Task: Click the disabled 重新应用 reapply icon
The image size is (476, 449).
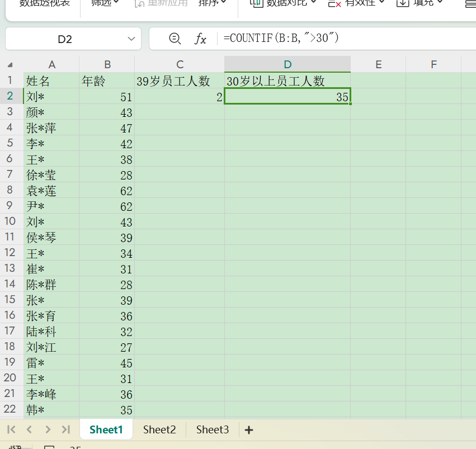Action: (x=139, y=3)
